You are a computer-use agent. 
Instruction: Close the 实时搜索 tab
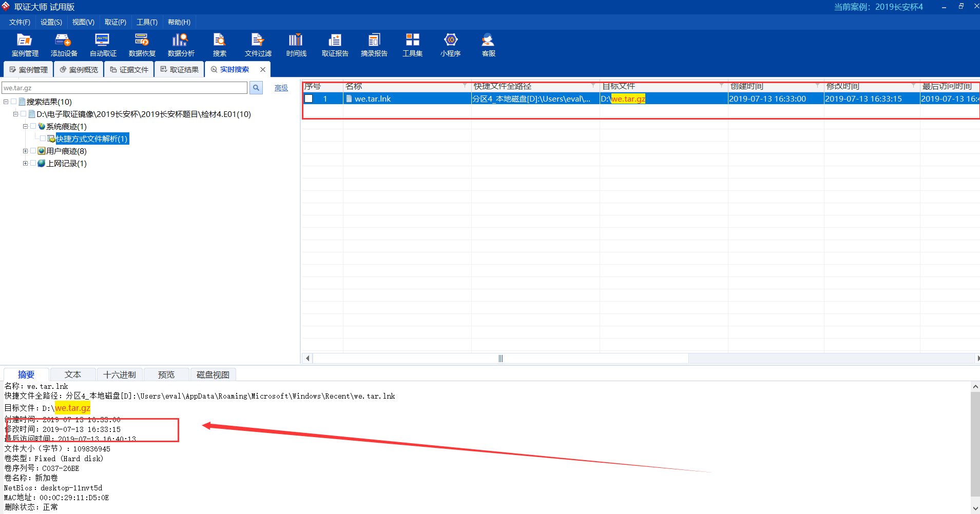263,69
